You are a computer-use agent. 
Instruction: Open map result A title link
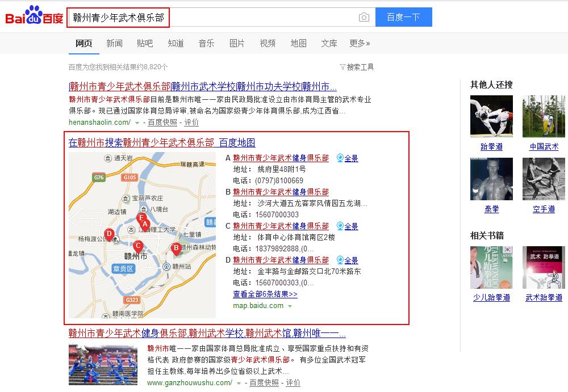(281, 158)
